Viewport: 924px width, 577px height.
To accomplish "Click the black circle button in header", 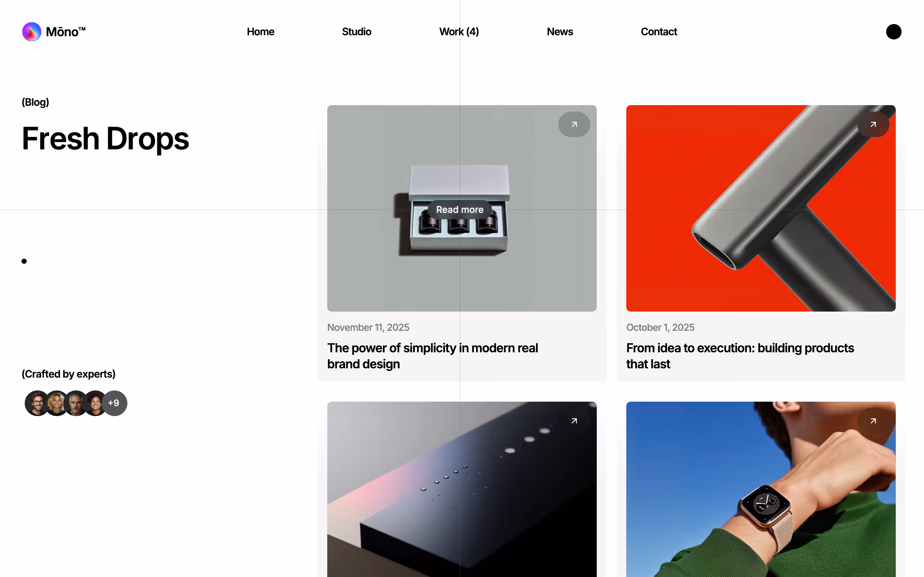I will point(894,32).
